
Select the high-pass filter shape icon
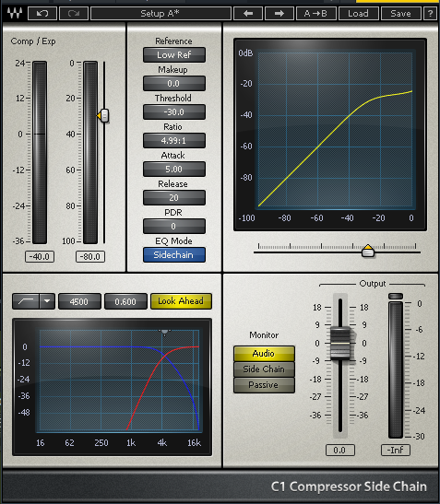tap(26, 301)
